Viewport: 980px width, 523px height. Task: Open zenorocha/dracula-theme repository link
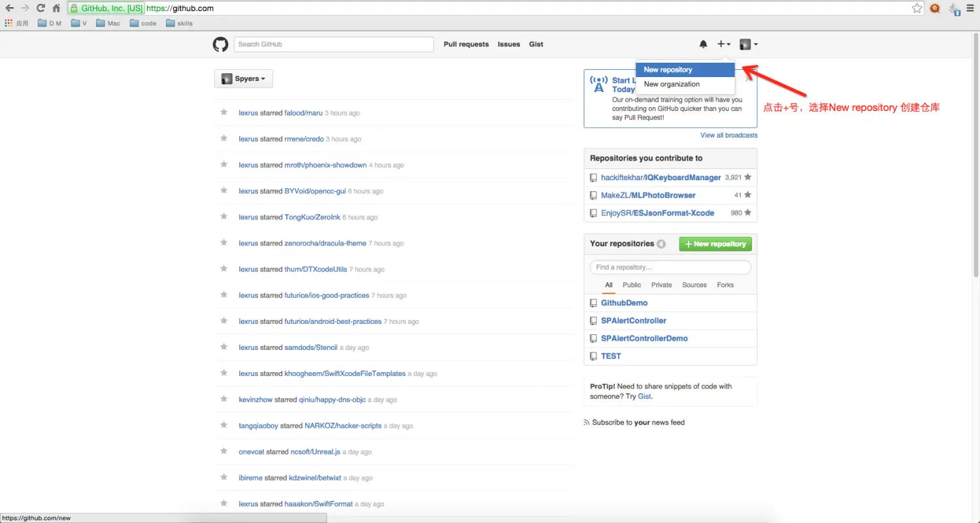click(x=325, y=244)
